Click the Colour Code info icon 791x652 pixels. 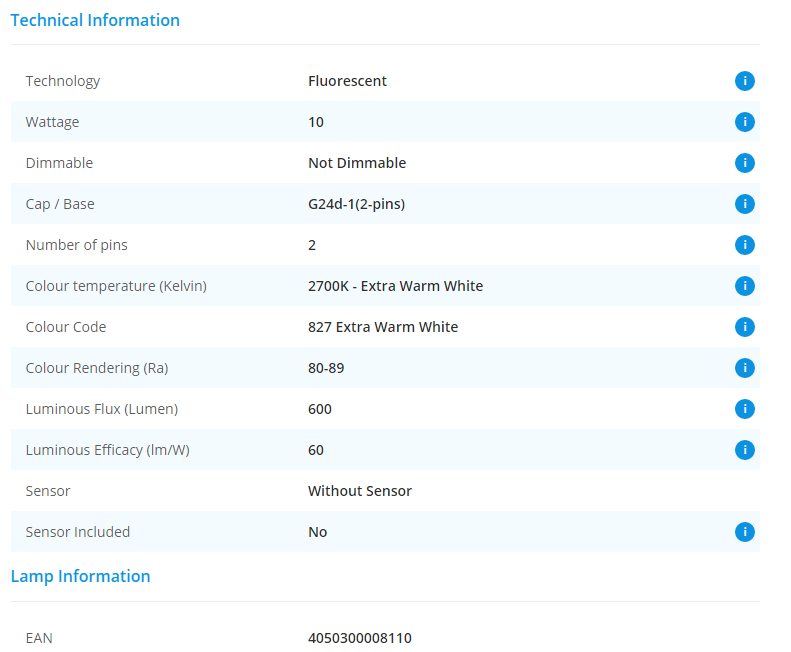(745, 327)
